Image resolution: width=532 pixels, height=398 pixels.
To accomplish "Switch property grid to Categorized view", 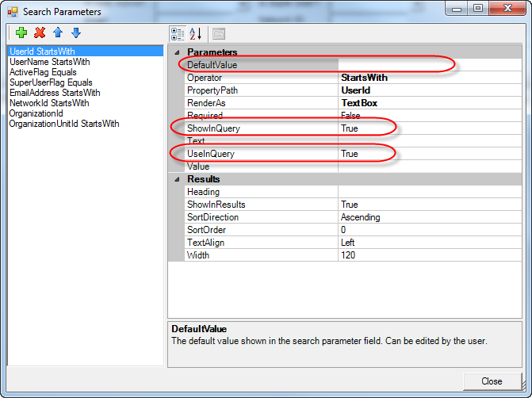I will (x=178, y=33).
